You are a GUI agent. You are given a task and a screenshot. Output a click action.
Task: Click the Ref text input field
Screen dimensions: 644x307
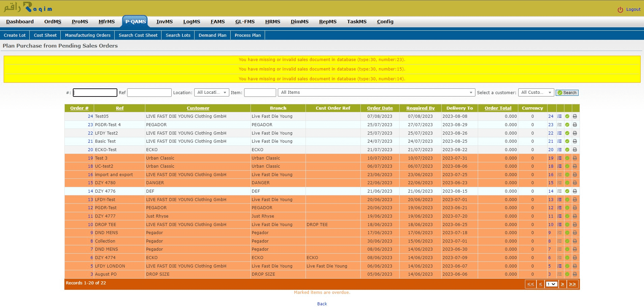(149, 92)
